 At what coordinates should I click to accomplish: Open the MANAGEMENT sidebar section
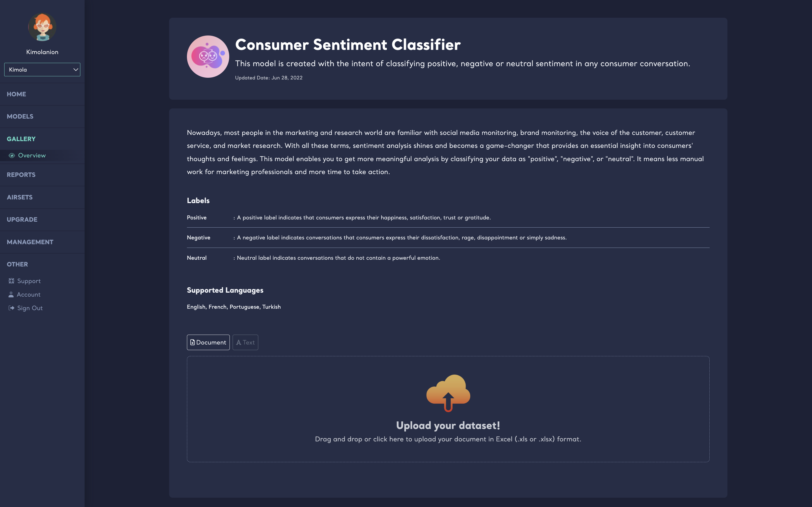[30, 242]
